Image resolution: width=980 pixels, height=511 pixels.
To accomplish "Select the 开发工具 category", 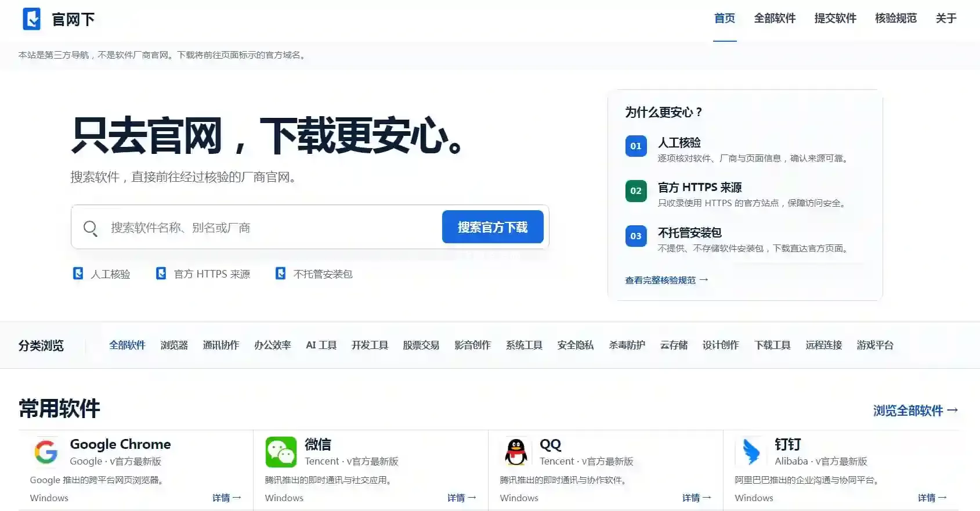I will coord(370,345).
